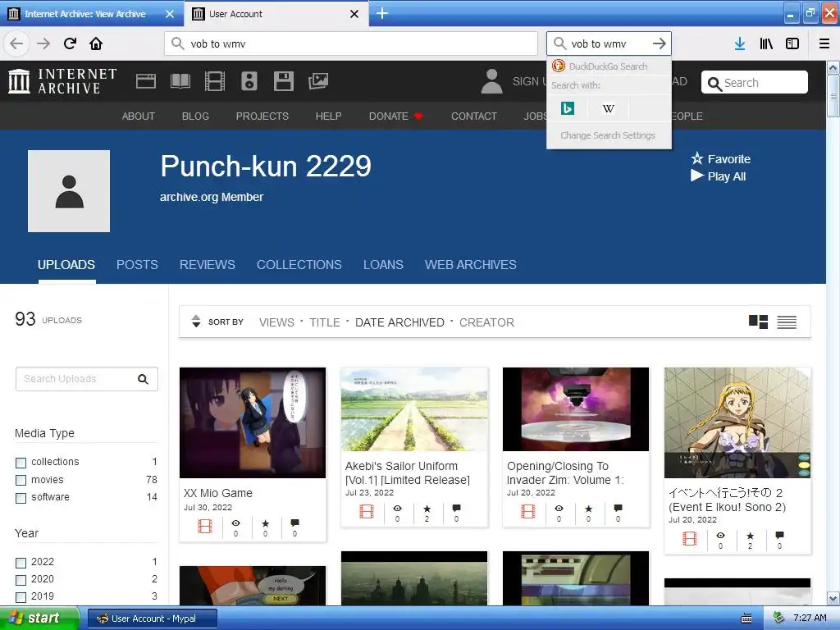The image size is (840, 630).
Task: Reload the current page
Action: point(70,43)
